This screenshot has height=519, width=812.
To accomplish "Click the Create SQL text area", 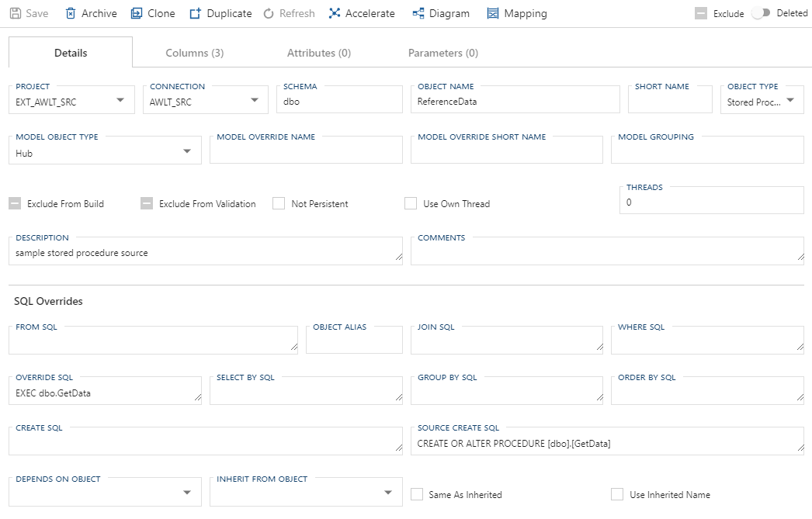I will coord(206,442).
